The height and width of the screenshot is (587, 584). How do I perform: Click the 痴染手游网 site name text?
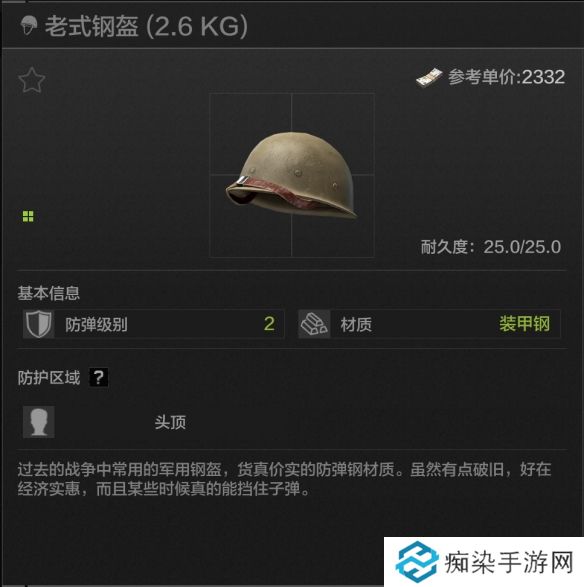509,563
